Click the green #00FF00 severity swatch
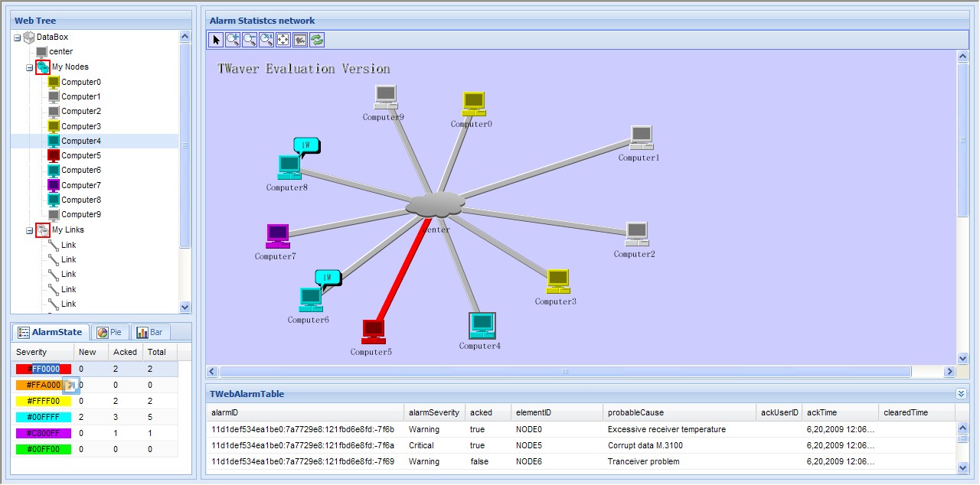This screenshot has height=485, width=980. [43, 450]
